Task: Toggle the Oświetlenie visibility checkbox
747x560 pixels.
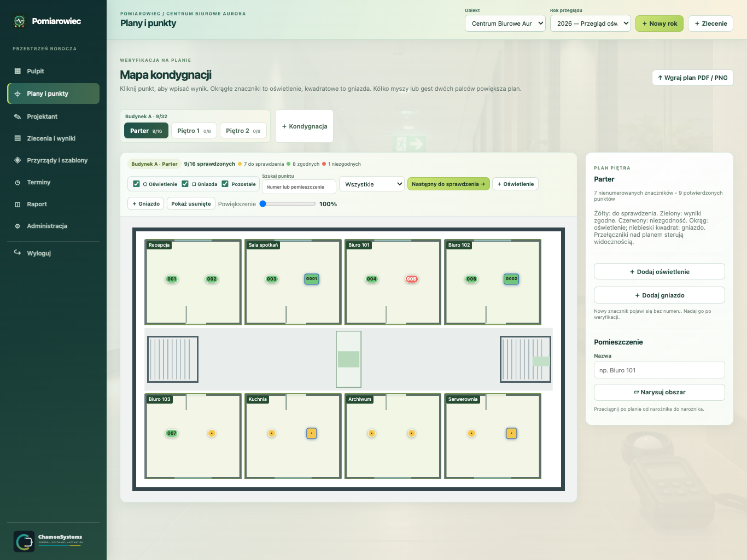Action: 137,184
